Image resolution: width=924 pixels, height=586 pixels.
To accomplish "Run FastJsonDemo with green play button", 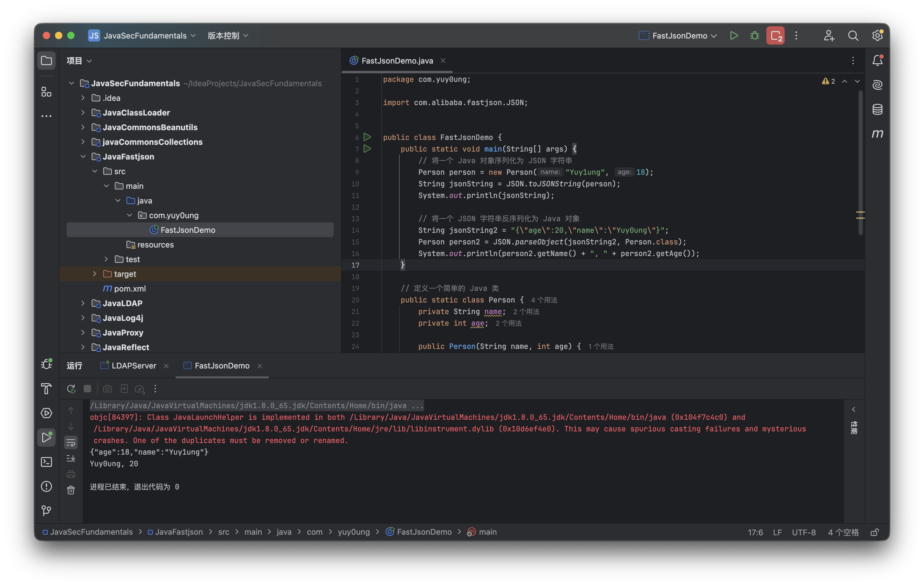I will click(734, 36).
